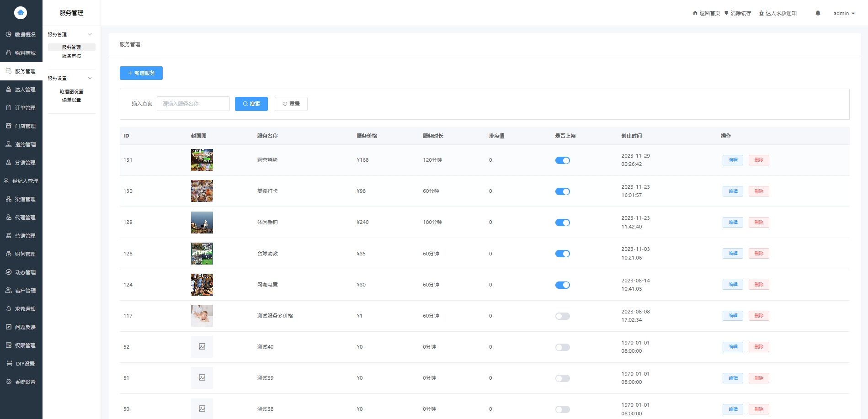Screen dimensions: 868x419
Task: Enable 是否上架 switch for 测试39
Action: click(x=563, y=378)
